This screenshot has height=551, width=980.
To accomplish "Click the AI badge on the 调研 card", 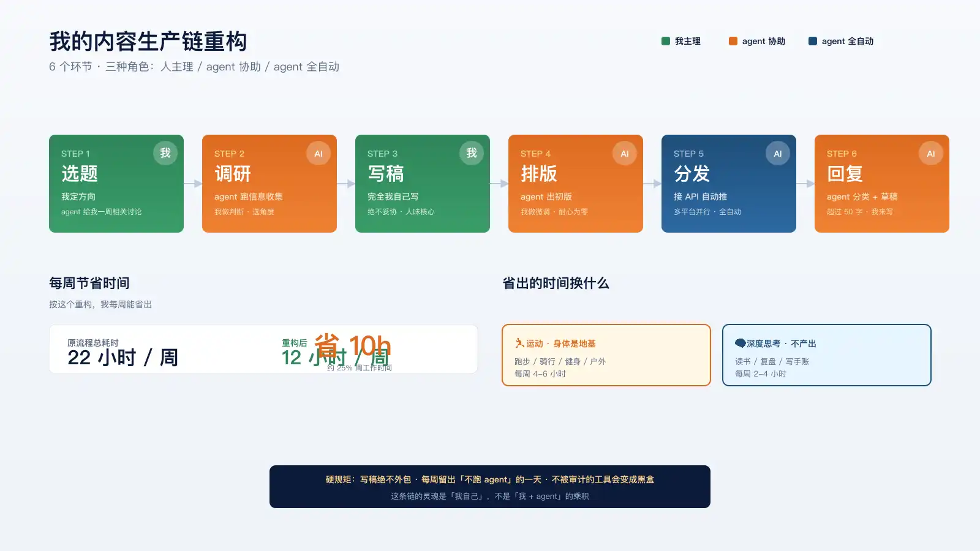I will pos(318,153).
